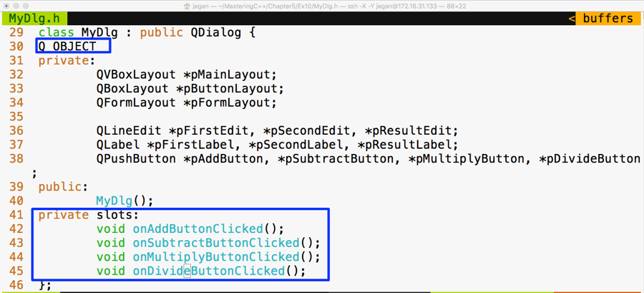The width and height of the screenshot is (644, 293).
Task: Click pMainLayout variable on line 32
Action: click(230, 75)
